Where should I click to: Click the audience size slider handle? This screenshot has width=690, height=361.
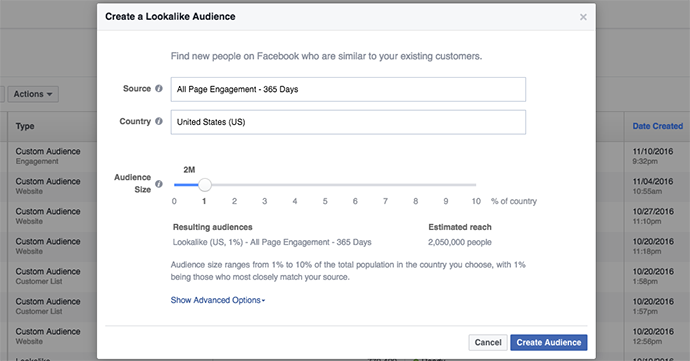pos(205,185)
